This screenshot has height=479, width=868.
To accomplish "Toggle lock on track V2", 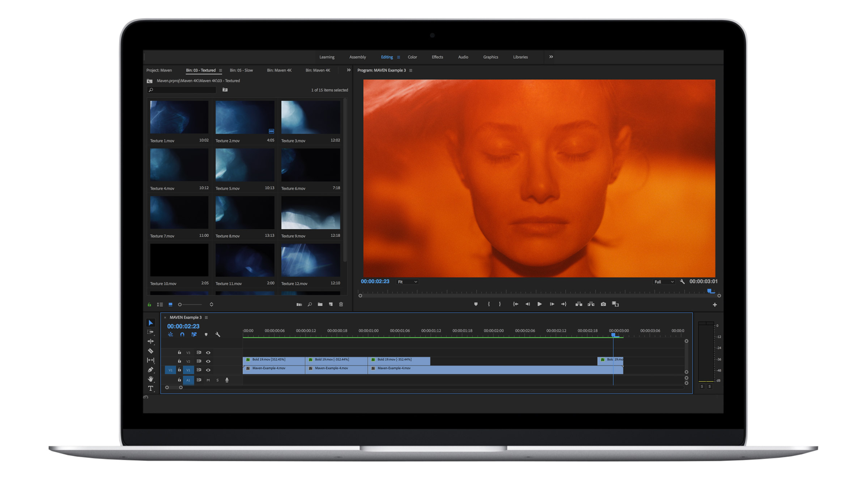I will click(x=179, y=361).
